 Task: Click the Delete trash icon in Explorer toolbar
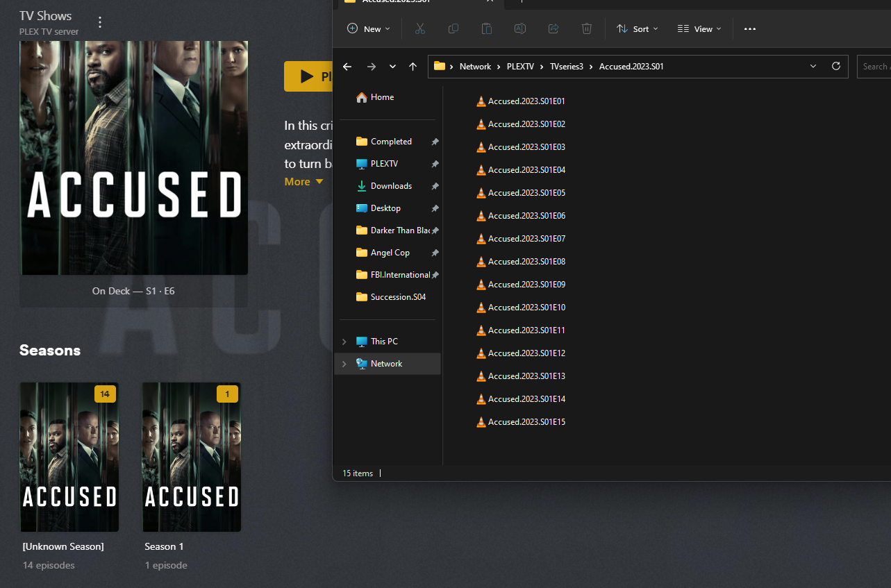pos(587,28)
